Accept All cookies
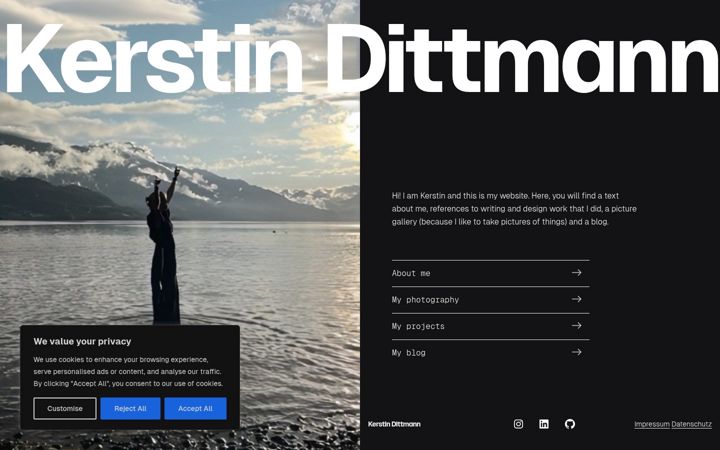 tap(195, 408)
